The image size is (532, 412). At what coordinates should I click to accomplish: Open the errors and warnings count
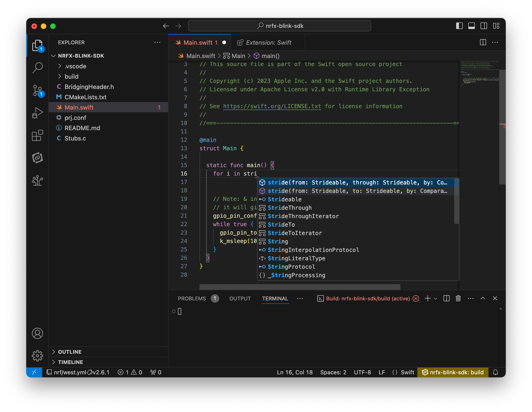(x=129, y=372)
